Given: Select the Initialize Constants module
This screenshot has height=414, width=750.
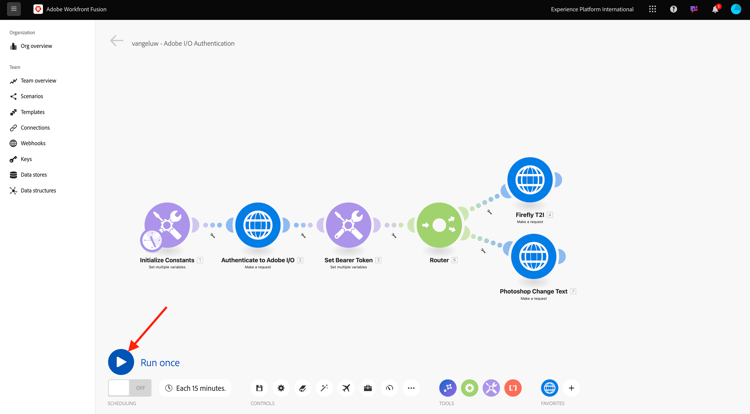Looking at the screenshot, I should [167, 225].
